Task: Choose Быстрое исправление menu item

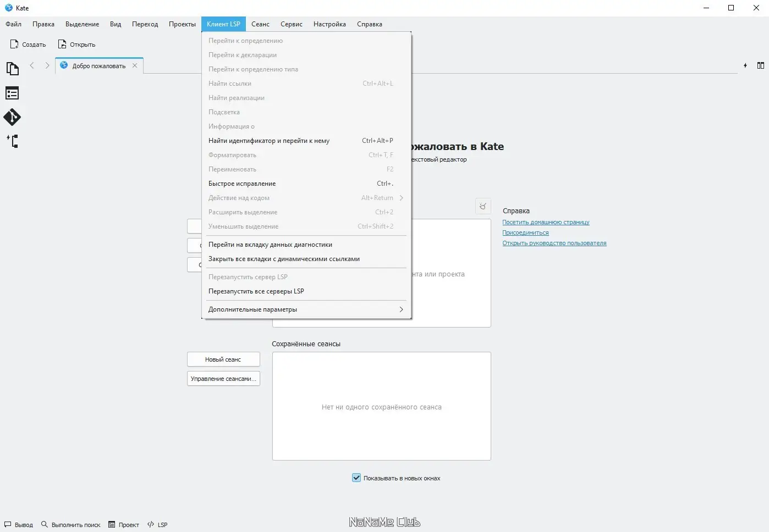Action: click(306, 184)
